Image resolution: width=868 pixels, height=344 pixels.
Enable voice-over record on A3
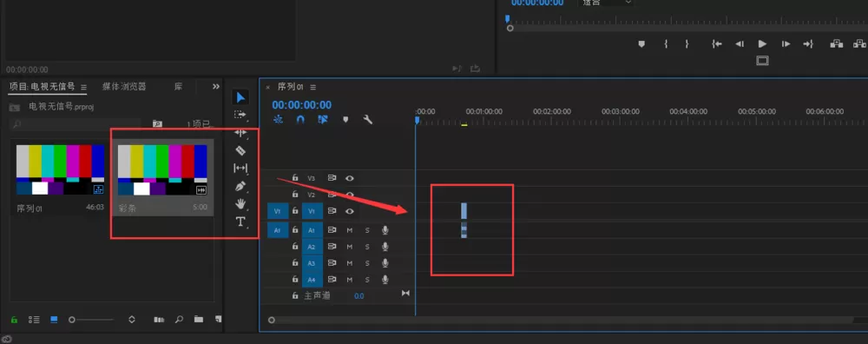pos(385,263)
